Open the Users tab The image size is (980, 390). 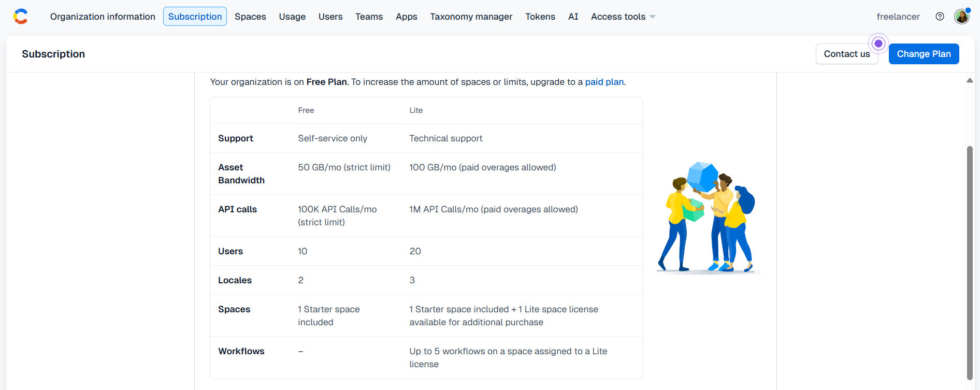coord(330,17)
